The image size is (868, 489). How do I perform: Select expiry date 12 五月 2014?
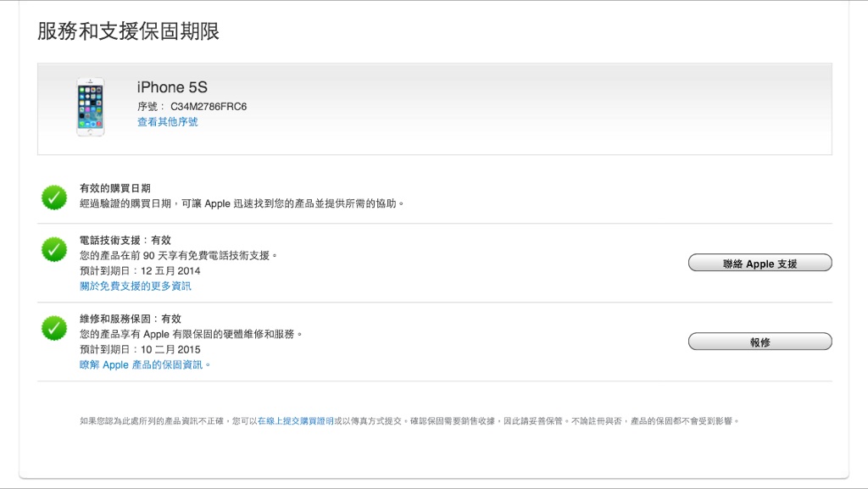(x=170, y=270)
